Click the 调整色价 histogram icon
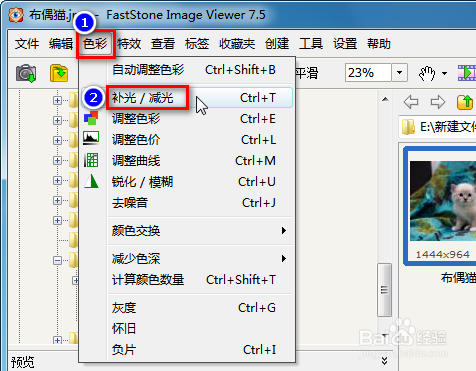 click(x=91, y=138)
